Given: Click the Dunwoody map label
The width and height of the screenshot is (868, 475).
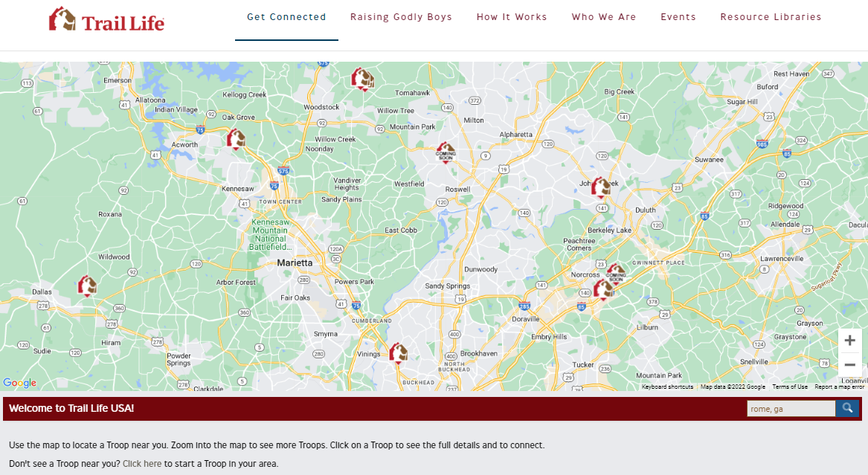Looking at the screenshot, I should pos(480,269).
